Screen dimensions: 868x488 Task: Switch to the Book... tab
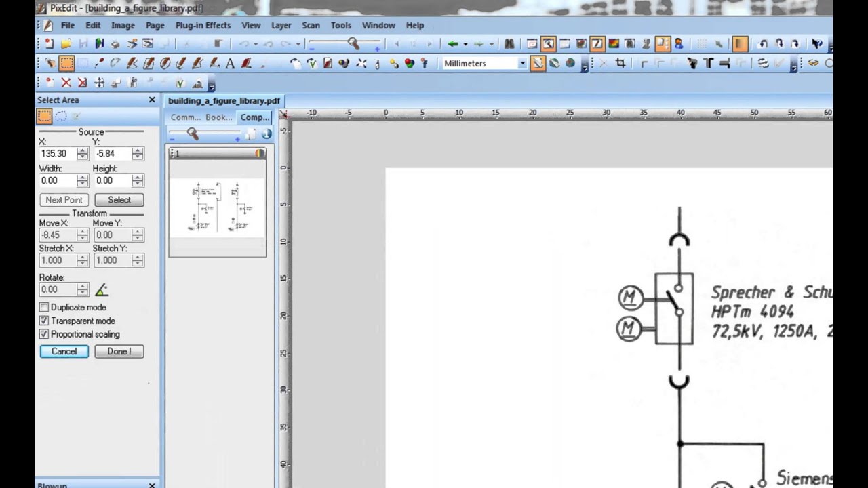coord(219,117)
